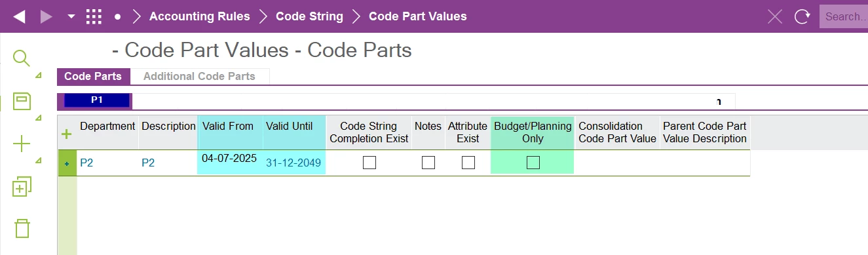
Task: Switch to Additional Code Parts tab
Action: pyautogui.click(x=199, y=76)
